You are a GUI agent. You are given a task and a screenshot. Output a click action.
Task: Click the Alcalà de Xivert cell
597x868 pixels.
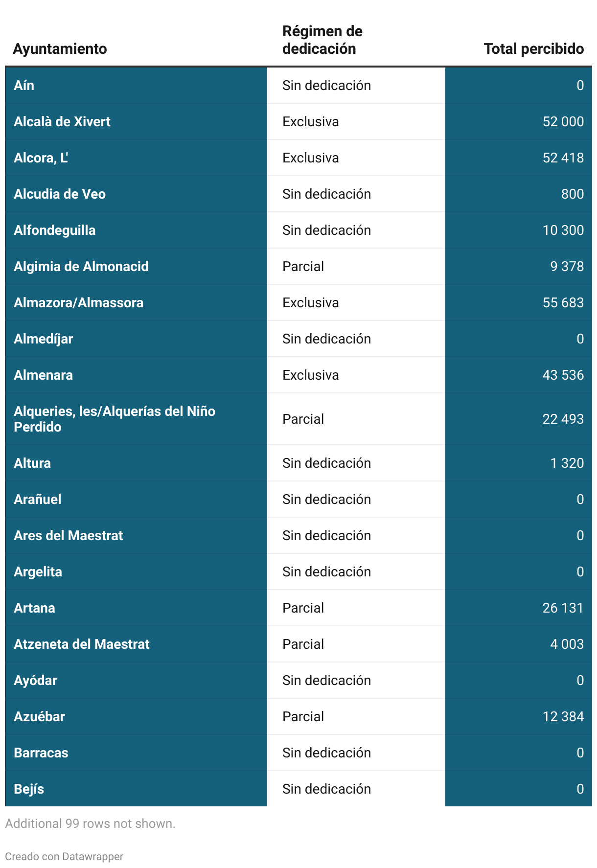[x=136, y=121]
